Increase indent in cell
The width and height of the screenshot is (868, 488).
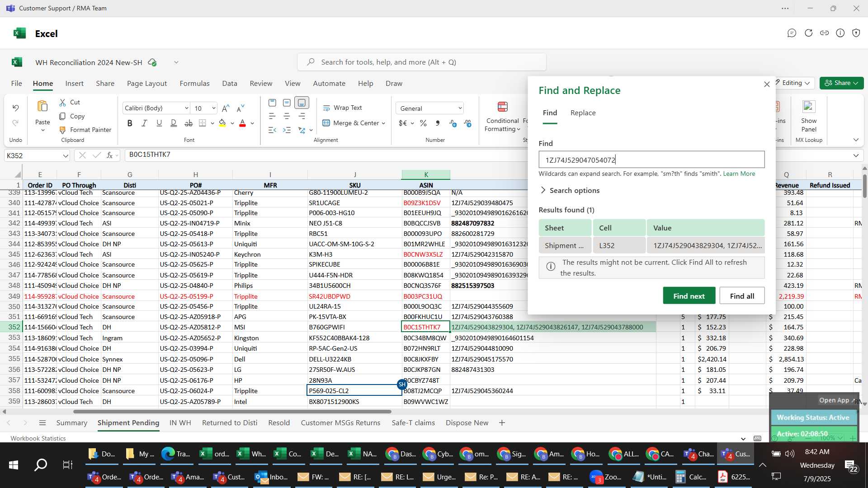tap(287, 130)
